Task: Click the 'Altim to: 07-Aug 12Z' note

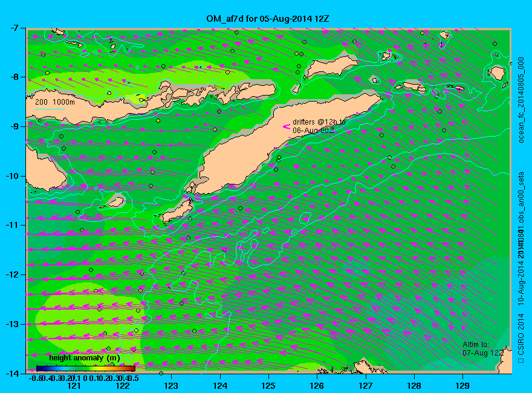Action: coord(482,348)
